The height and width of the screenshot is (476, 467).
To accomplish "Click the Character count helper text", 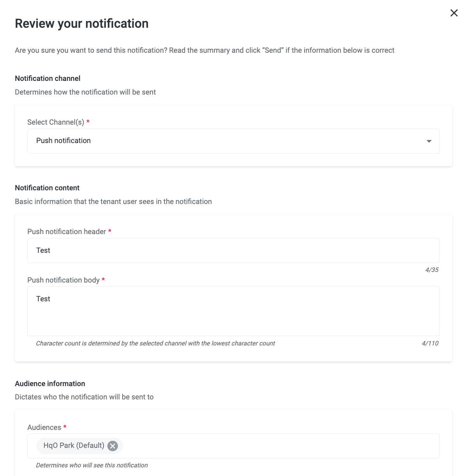I will click(x=155, y=344).
